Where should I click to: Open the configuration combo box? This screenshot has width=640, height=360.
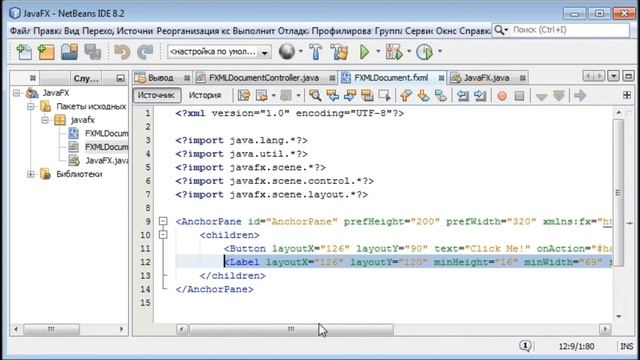point(219,52)
